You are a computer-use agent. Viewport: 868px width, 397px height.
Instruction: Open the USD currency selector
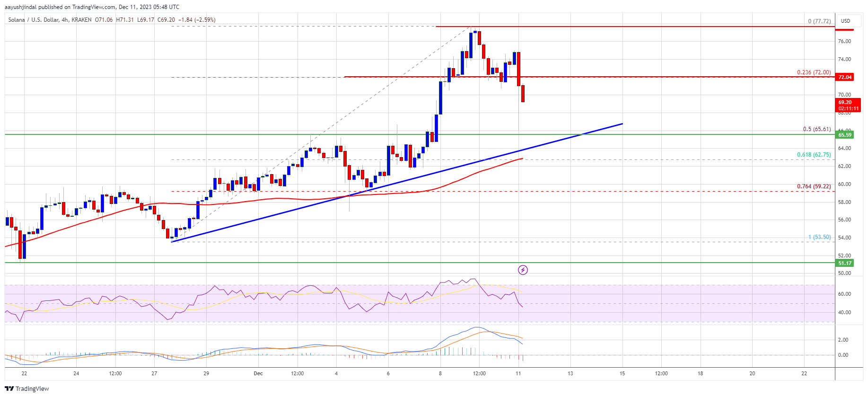[845, 21]
